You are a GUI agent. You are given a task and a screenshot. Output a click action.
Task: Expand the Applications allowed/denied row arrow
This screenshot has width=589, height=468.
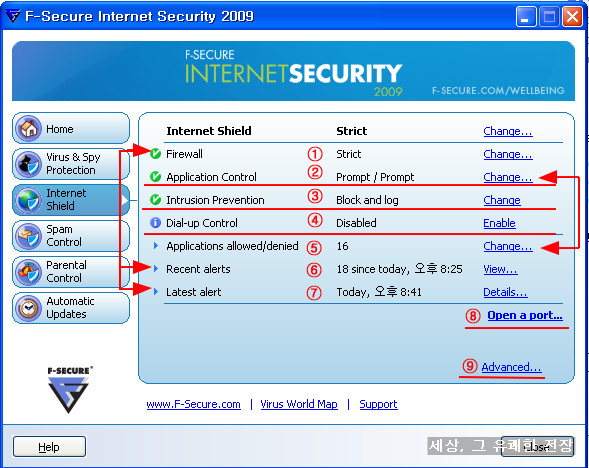pos(156,246)
